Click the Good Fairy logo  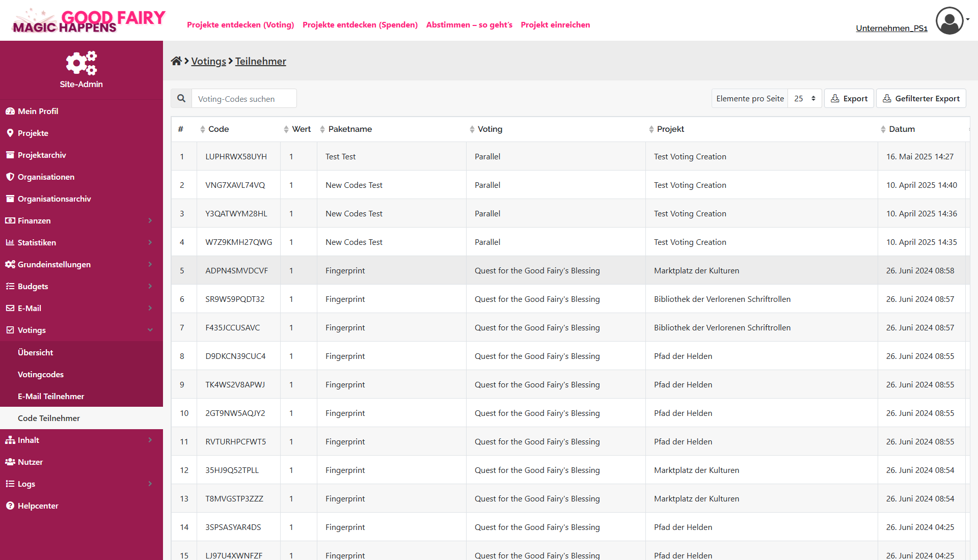(89, 21)
